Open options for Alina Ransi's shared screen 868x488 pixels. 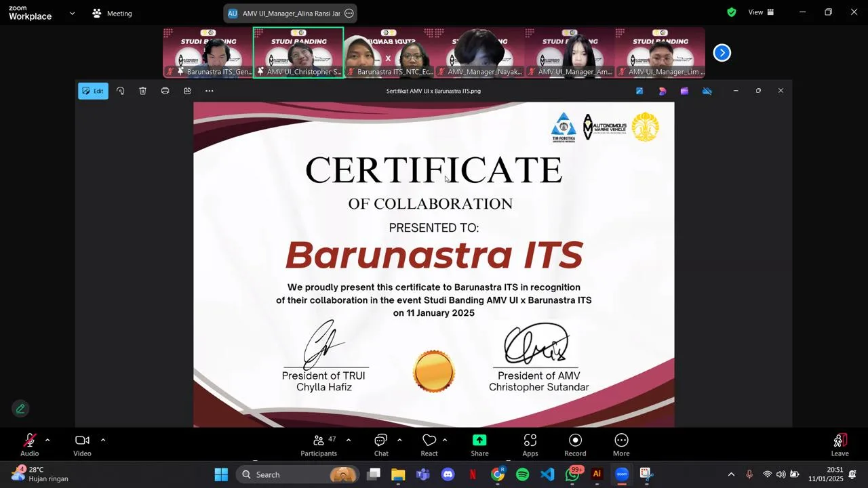tap(349, 13)
